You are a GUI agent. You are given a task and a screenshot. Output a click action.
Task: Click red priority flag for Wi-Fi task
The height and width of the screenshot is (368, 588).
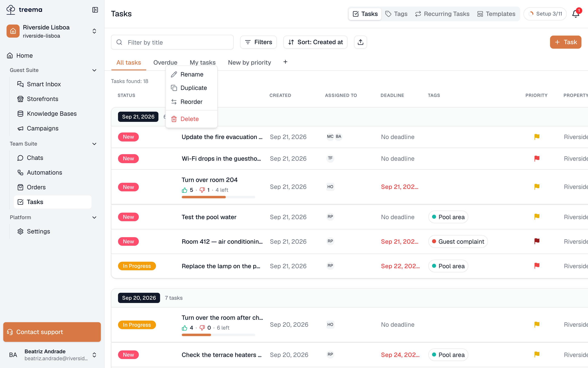pos(537,159)
